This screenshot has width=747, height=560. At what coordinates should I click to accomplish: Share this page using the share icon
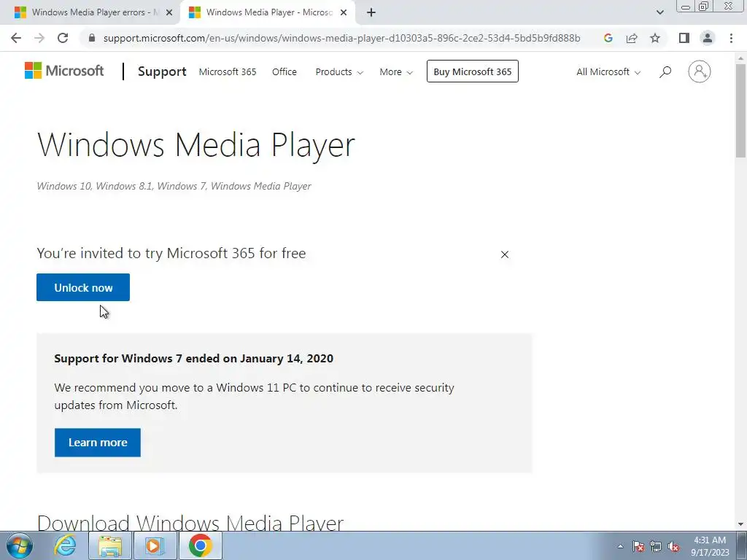pyautogui.click(x=632, y=38)
